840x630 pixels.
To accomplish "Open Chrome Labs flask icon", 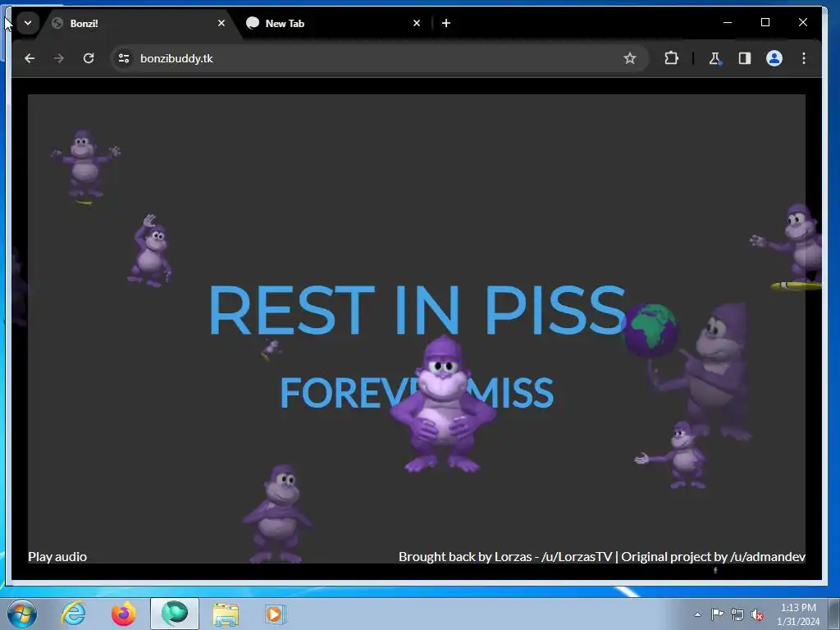I will click(x=714, y=58).
